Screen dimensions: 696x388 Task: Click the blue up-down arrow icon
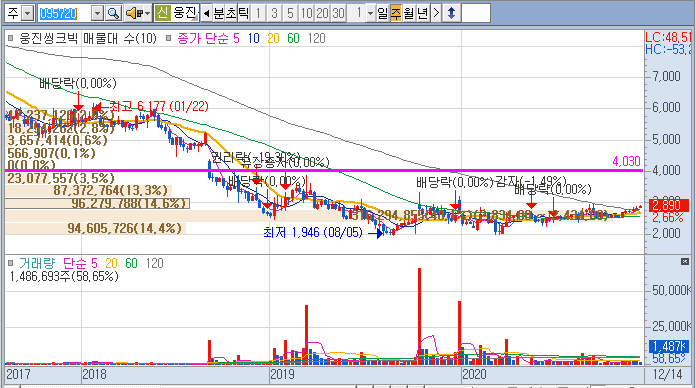point(451,13)
